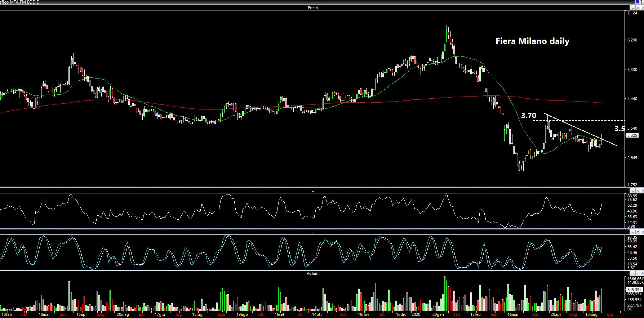Click the 20apr date label
644x318 pixels.
[555, 315]
